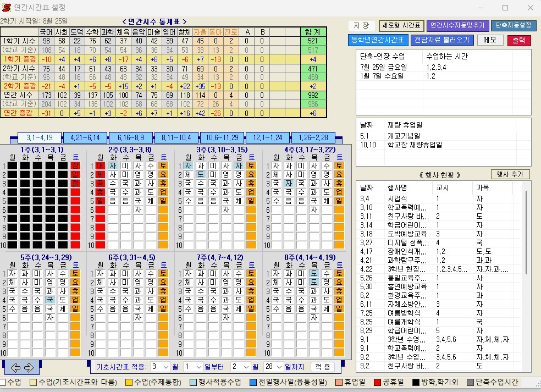
Task: Open the start day dropdown showing 1
Action: [x=193, y=367]
